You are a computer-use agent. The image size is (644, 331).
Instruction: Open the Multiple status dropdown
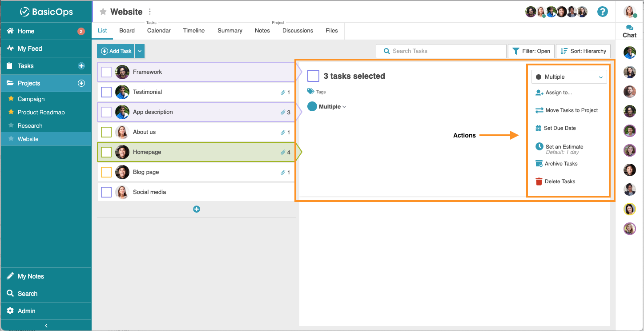569,77
